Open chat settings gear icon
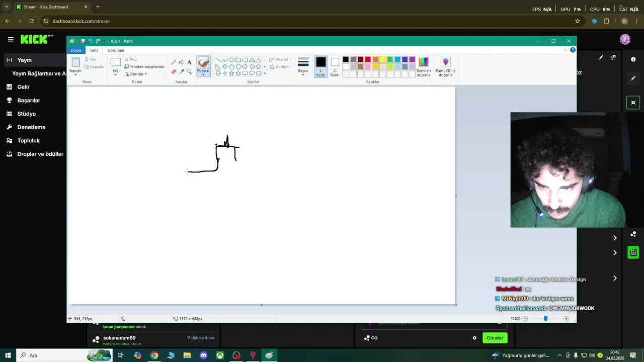The height and width of the screenshot is (362, 644). [474, 338]
